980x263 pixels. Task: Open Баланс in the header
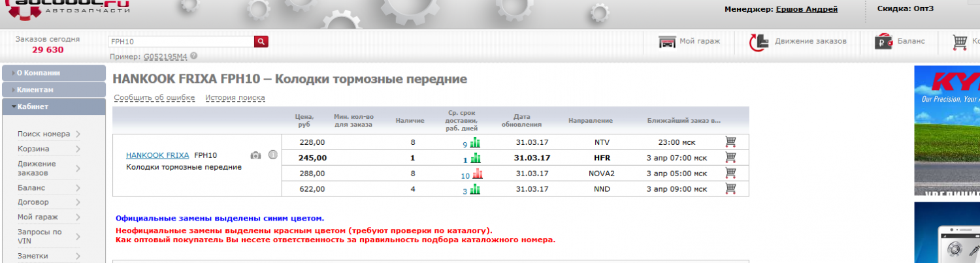pyautogui.click(x=911, y=41)
